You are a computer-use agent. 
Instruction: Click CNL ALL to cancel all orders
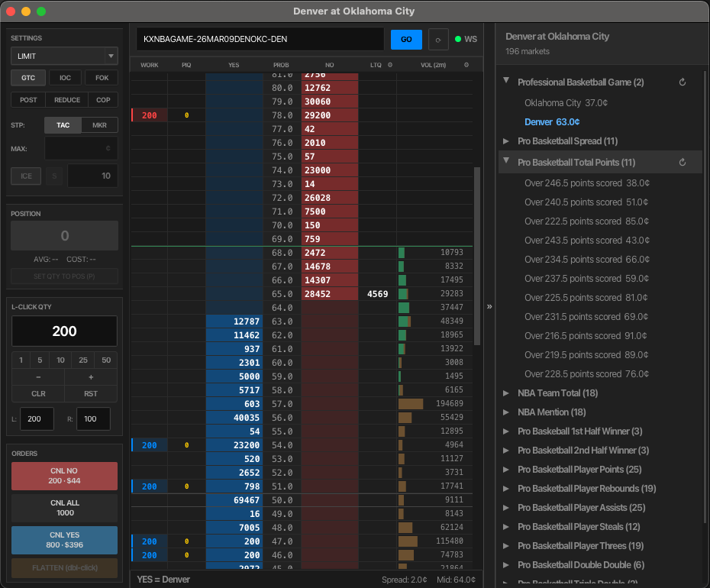pos(64,508)
